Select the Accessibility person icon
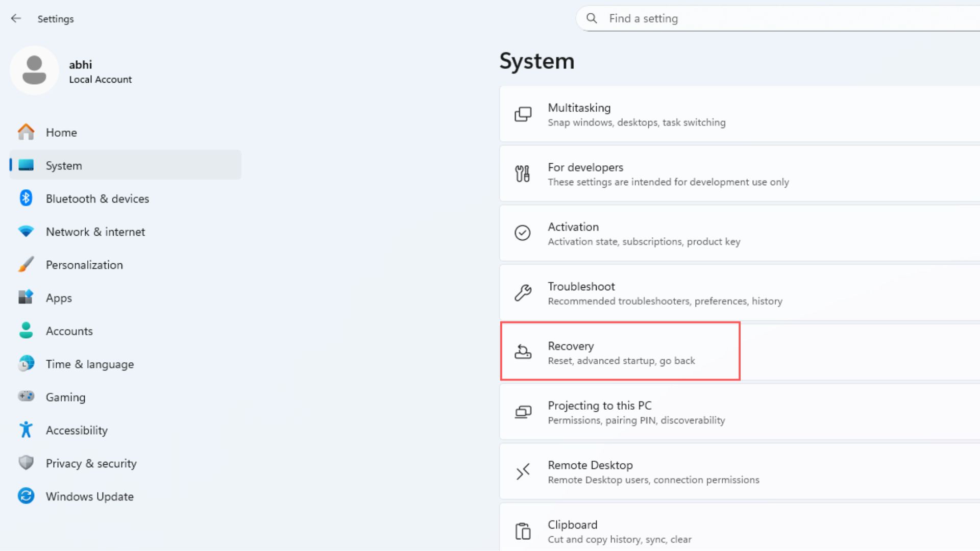 coord(26,430)
